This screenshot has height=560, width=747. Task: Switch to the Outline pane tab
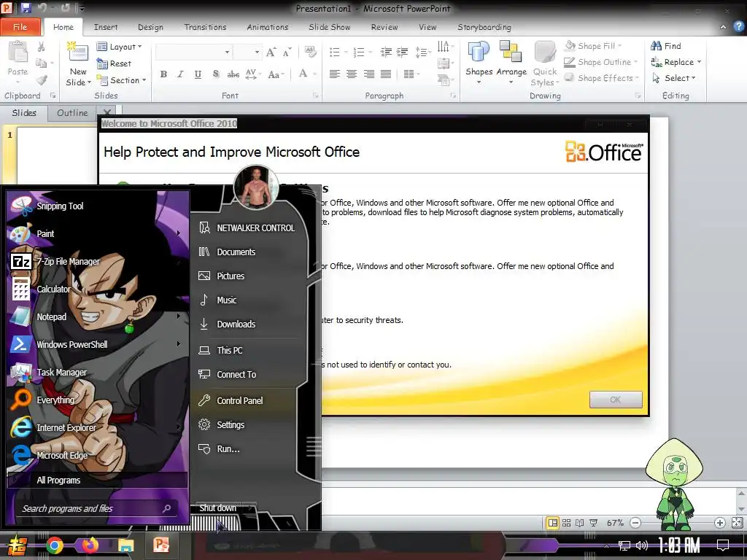coord(72,113)
